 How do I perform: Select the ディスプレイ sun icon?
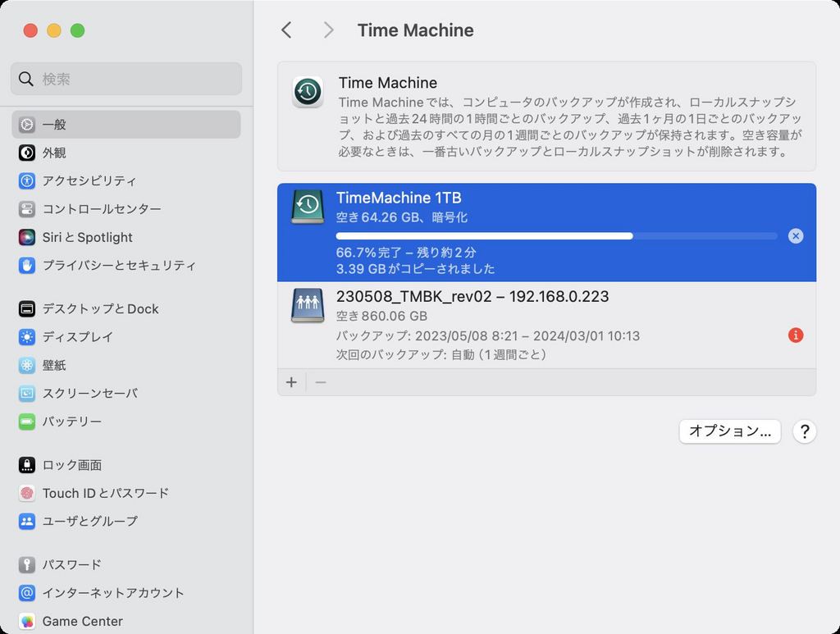[x=27, y=337]
